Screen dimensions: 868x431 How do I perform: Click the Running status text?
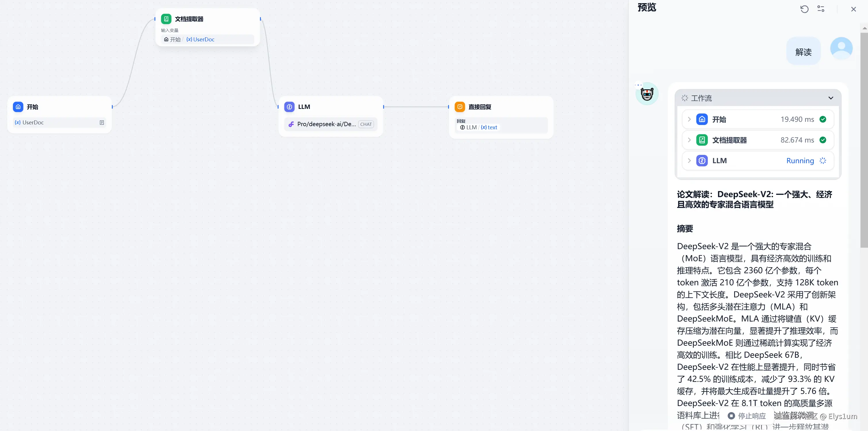pos(800,161)
